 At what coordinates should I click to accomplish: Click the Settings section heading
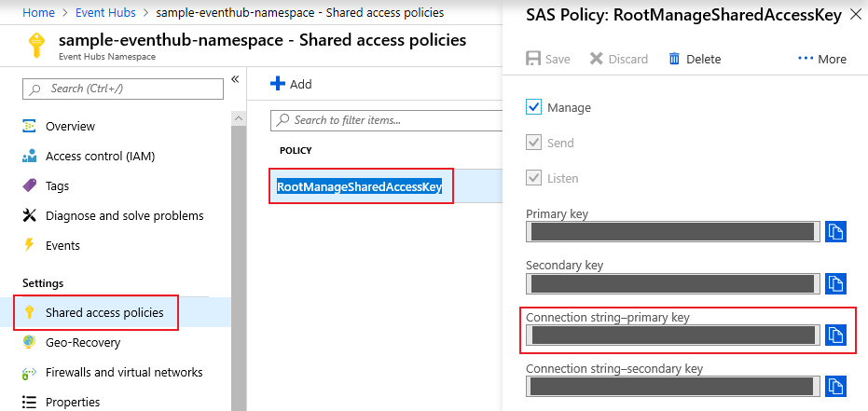tap(43, 283)
